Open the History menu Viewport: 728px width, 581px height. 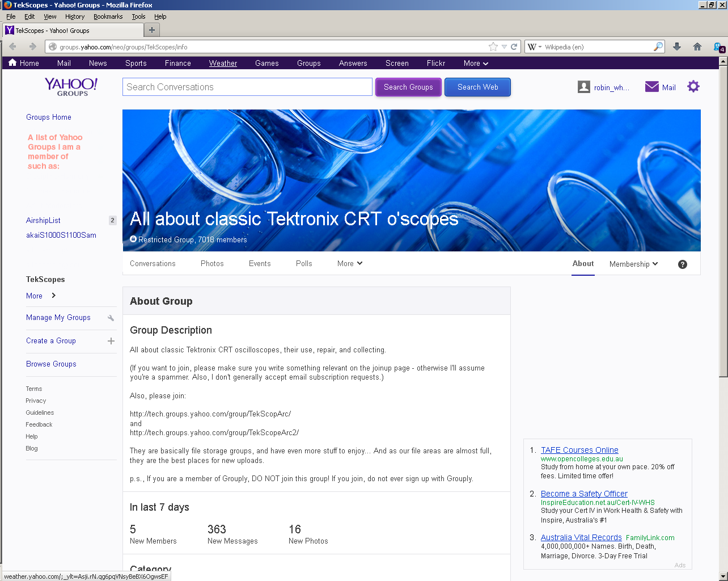(75, 16)
